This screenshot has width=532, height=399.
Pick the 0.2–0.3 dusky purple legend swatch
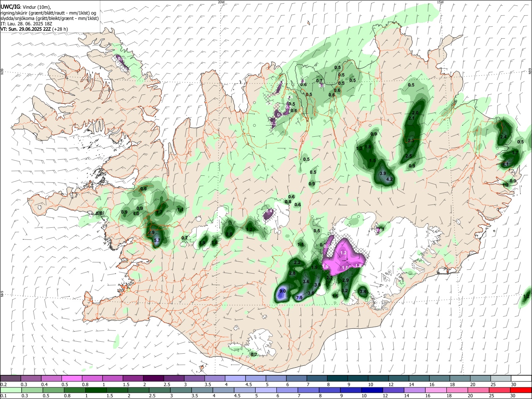[x=10, y=379]
